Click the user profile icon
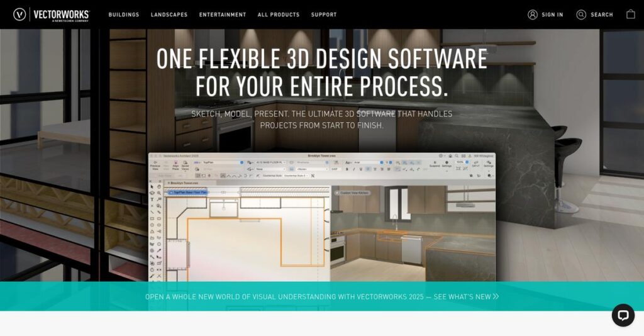The height and width of the screenshot is (336, 644). [532, 15]
